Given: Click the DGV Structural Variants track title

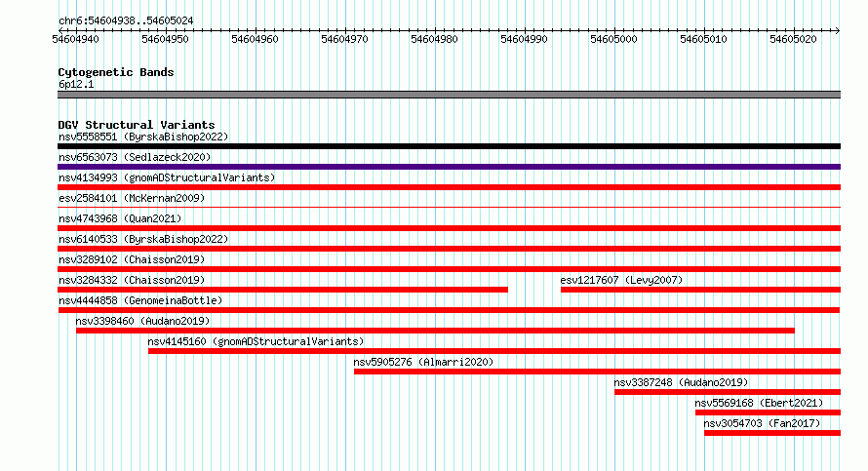Looking at the screenshot, I should [x=137, y=125].
